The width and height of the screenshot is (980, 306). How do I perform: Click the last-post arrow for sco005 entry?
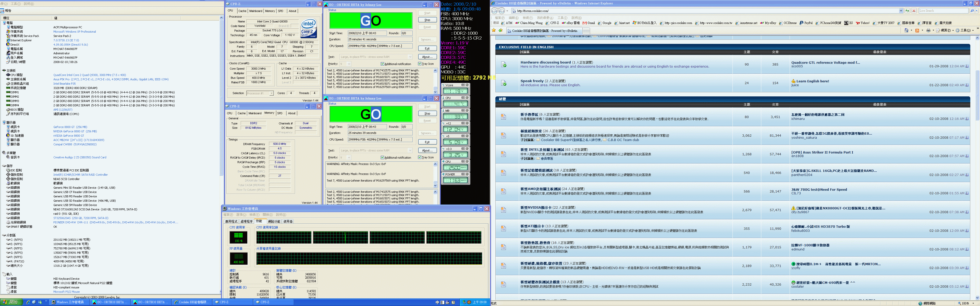[967, 66]
